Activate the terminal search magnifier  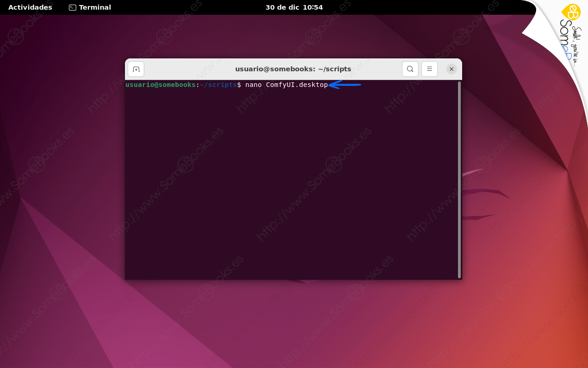[410, 69]
